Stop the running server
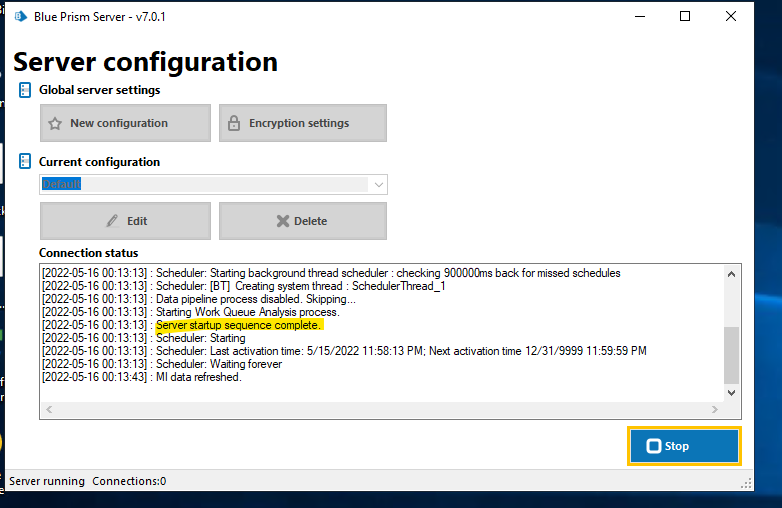Image resolution: width=782 pixels, height=508 pixels. coord(684,446)
